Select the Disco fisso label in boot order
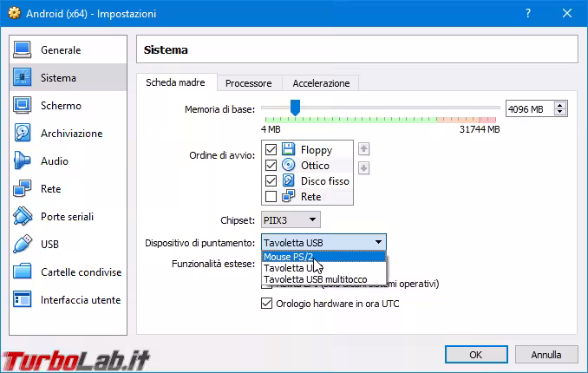This screenshot has width=588, height=373. tap(324, 181)
